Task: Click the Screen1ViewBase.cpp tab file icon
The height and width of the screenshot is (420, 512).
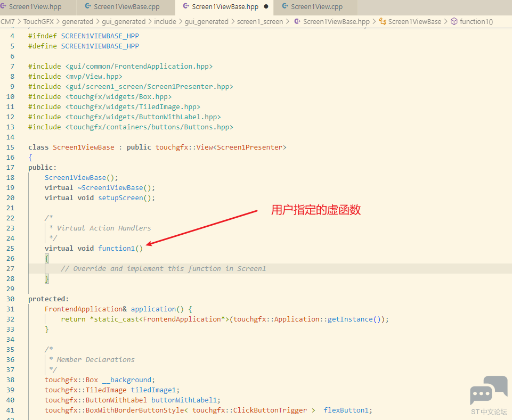Action: (x=87, y=7)
